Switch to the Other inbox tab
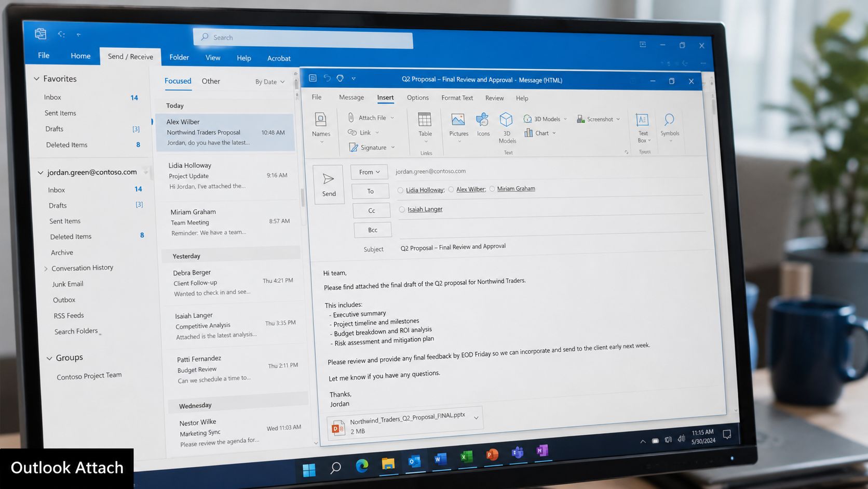Image resolution: width=868 pixels, height=489 pixels. [211, 81]
